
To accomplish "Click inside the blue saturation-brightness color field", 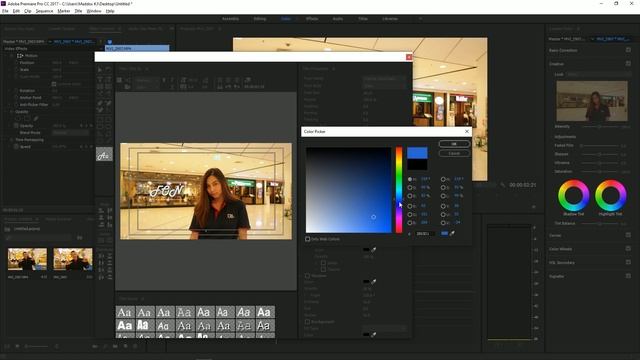I will (348, 190).
